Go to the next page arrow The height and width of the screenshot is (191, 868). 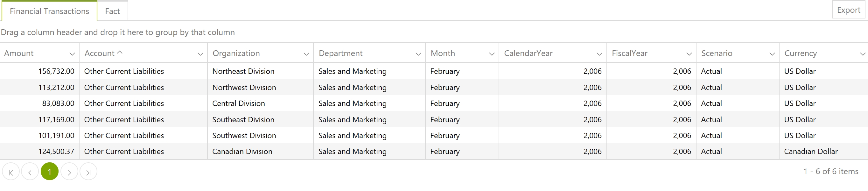[69, 172]
